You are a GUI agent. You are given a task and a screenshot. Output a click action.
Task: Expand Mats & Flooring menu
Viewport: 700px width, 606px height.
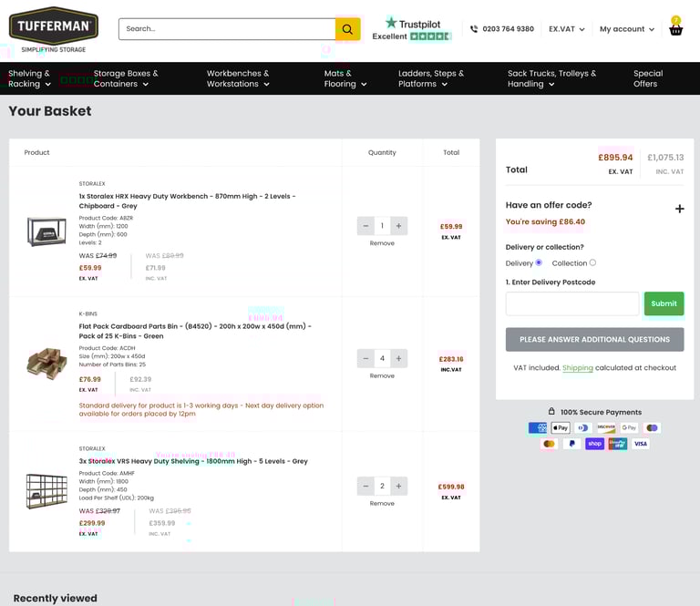[345, 78]
